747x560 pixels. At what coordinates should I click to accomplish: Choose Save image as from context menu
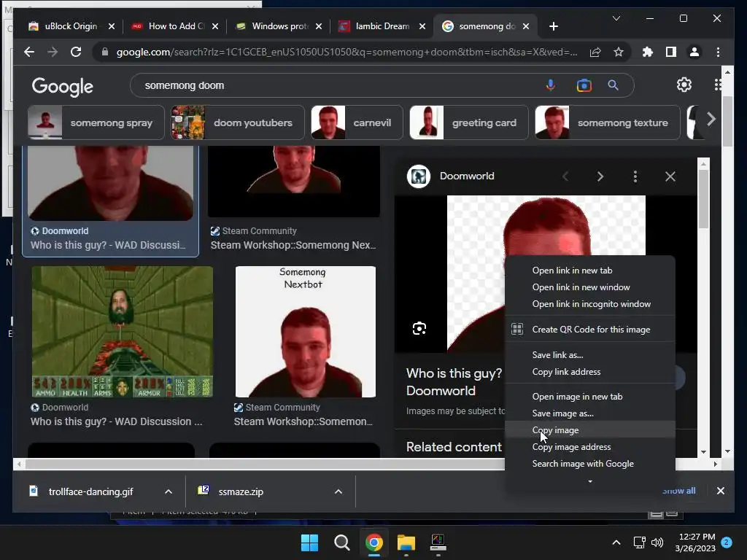[x=590, y=413]
